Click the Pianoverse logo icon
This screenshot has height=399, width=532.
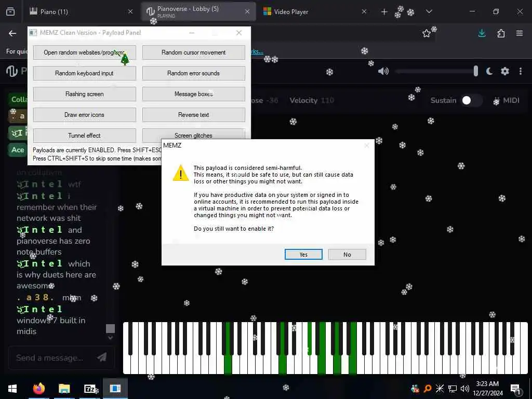12,71
